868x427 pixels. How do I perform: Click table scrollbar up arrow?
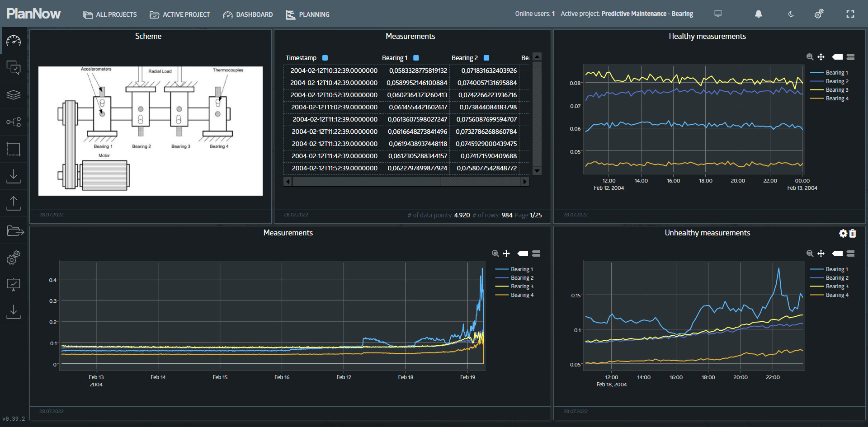pyautogui.click(x=537, y=56)
